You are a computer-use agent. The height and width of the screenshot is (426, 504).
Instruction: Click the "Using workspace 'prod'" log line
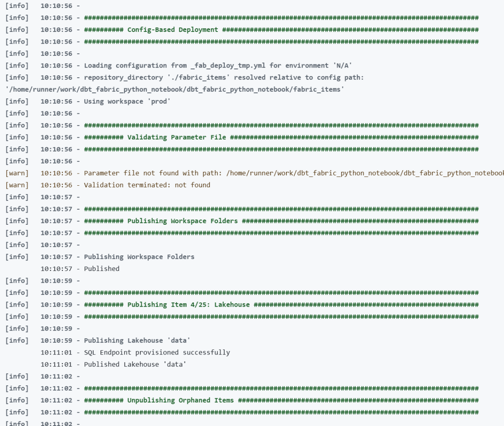coord(126,101)
